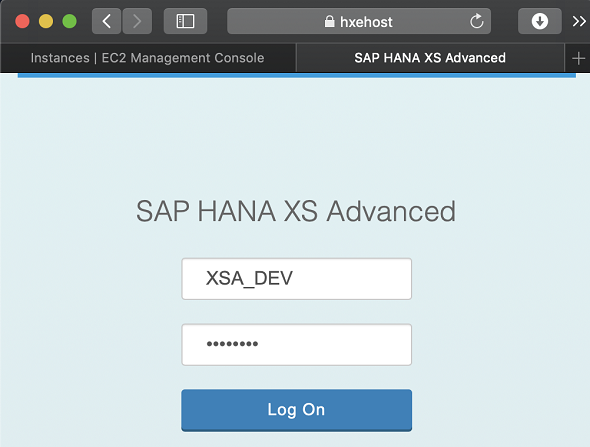Viewport: 590px width, 447px height.
Task: Reload the hxehost page
Action: coord(476,21)
